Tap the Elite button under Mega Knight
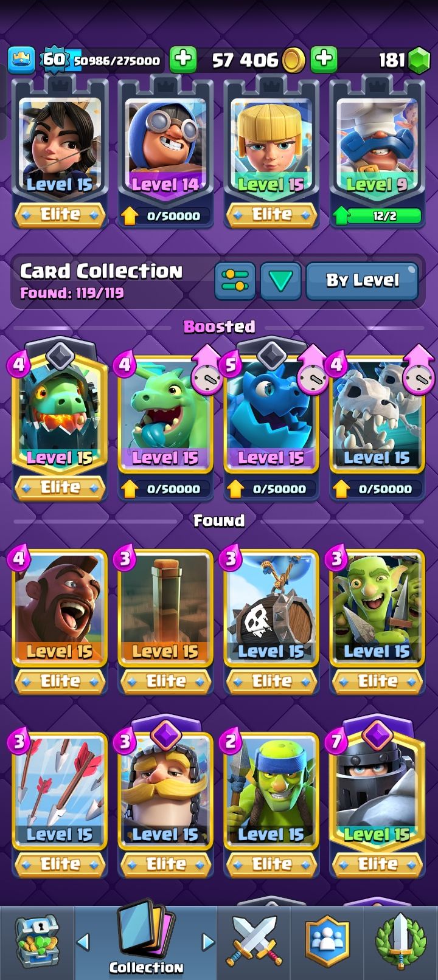Screen dimensions: 438x980 [377, 864]
